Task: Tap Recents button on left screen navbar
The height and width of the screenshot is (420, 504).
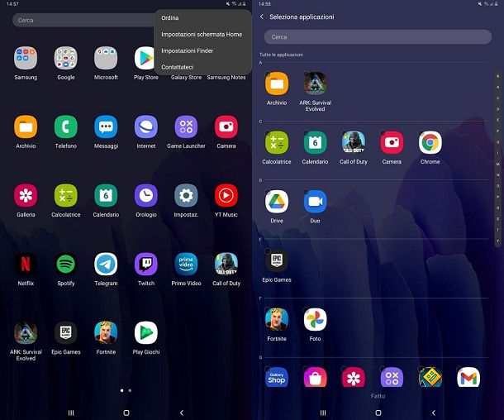Action: [x=71, y=413]
